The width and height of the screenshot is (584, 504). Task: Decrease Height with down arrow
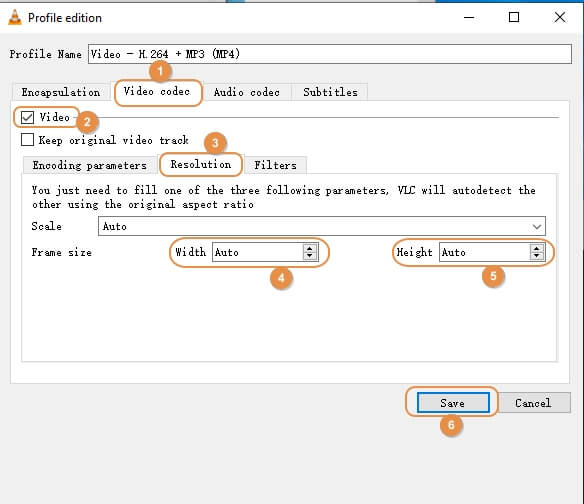pyautogui.click(x=536, y=256)
